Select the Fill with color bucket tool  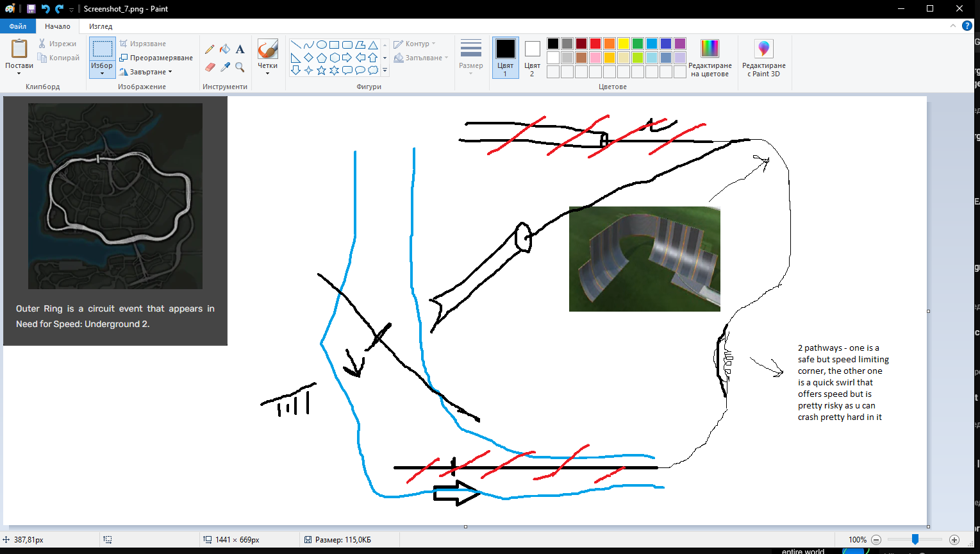tap(224, 49)
